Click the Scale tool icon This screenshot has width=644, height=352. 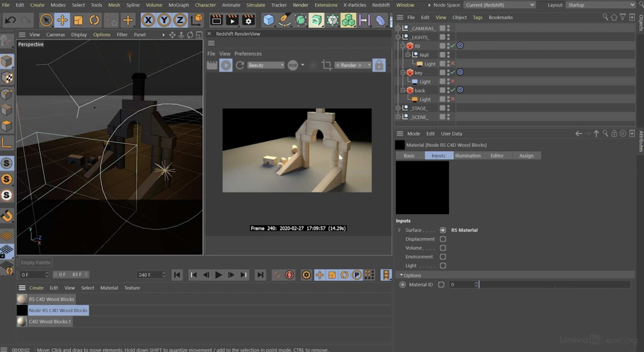tap(78, 20)
